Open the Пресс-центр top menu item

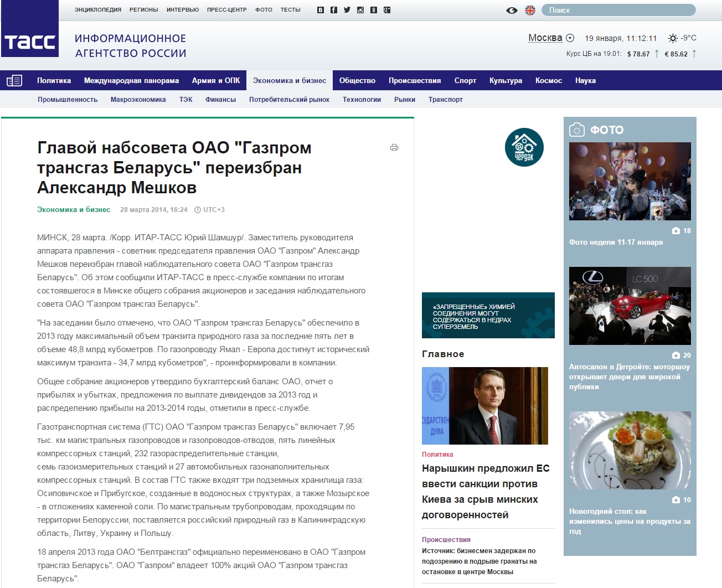point(227,10)
